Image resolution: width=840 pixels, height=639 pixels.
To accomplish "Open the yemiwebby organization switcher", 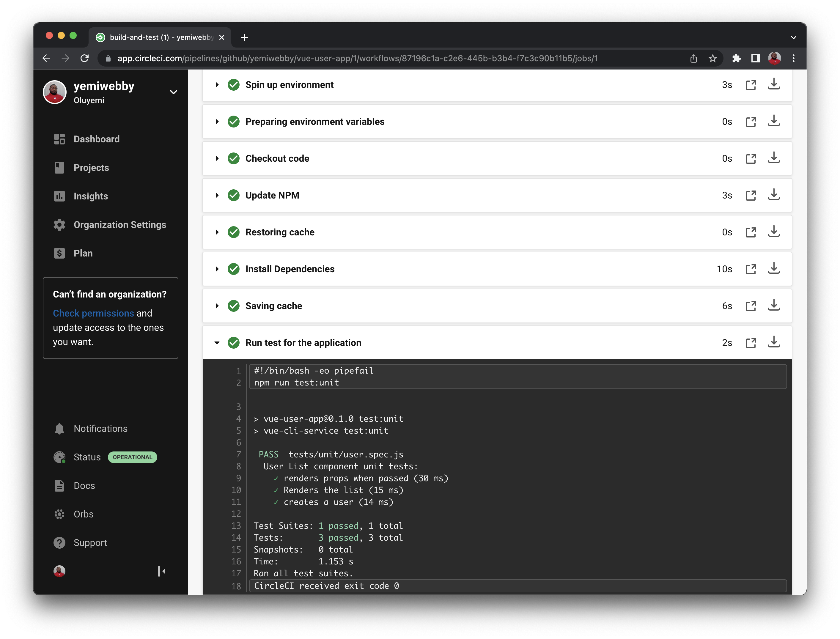I will [174, 92].
